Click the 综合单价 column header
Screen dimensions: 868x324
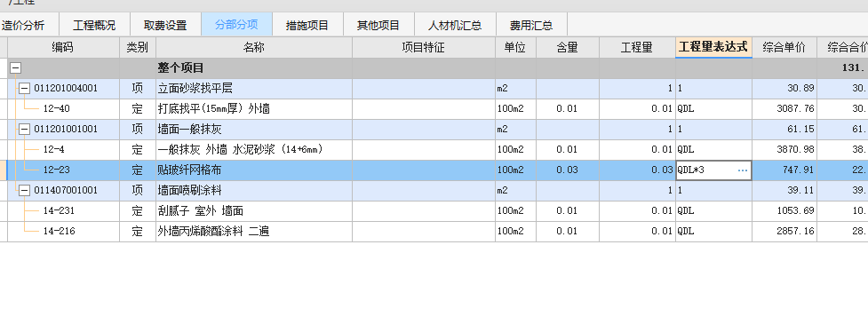(x=784, y=48)
